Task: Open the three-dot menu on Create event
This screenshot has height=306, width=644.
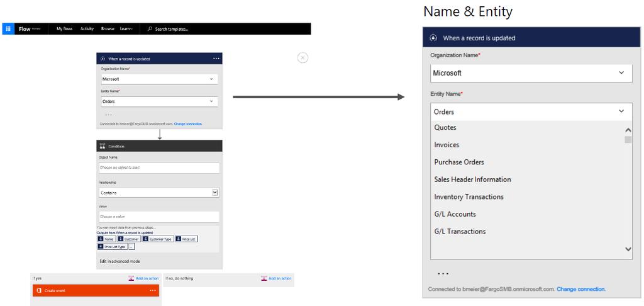Action: click(x=153, y=290)
